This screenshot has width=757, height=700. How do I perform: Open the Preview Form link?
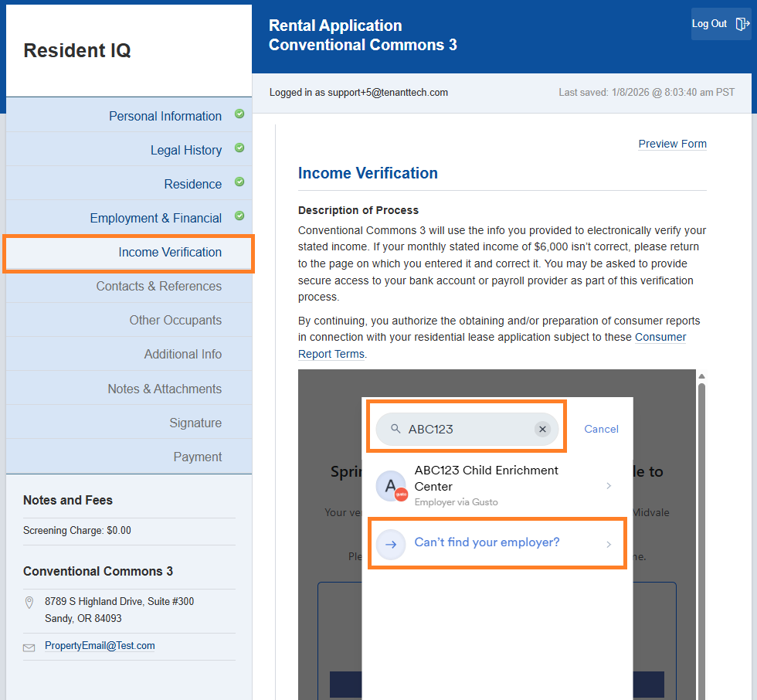click(672, 144)
